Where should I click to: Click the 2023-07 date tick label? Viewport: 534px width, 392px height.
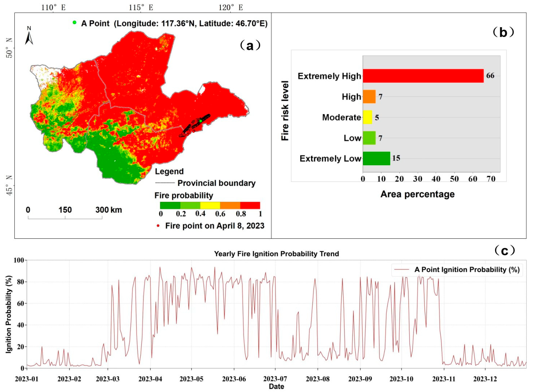click(275, 379)
